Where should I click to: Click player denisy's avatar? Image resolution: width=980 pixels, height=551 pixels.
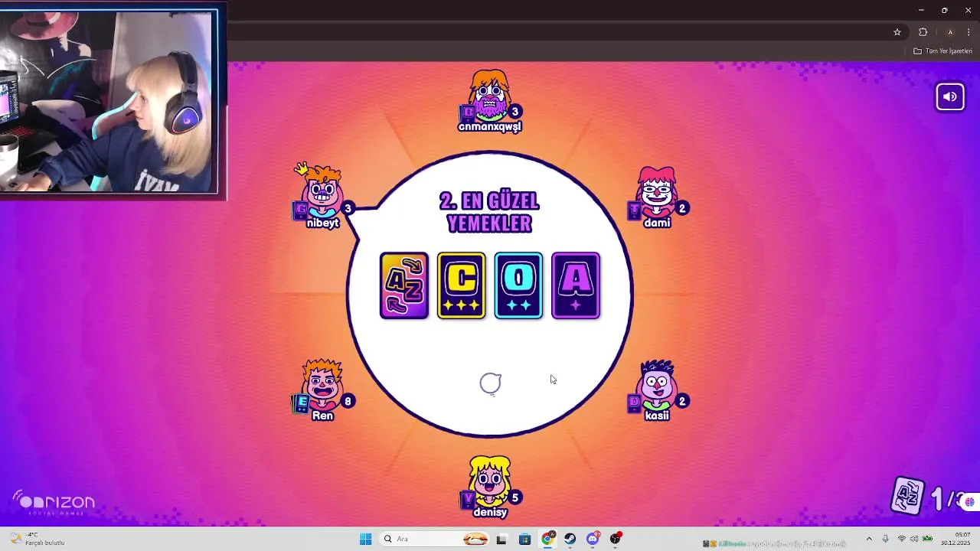pyautogui.click(x=490, y=481)
